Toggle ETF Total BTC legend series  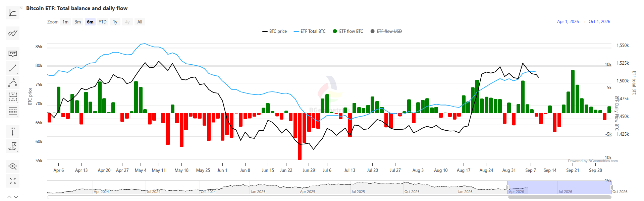(x=310, y=31)
